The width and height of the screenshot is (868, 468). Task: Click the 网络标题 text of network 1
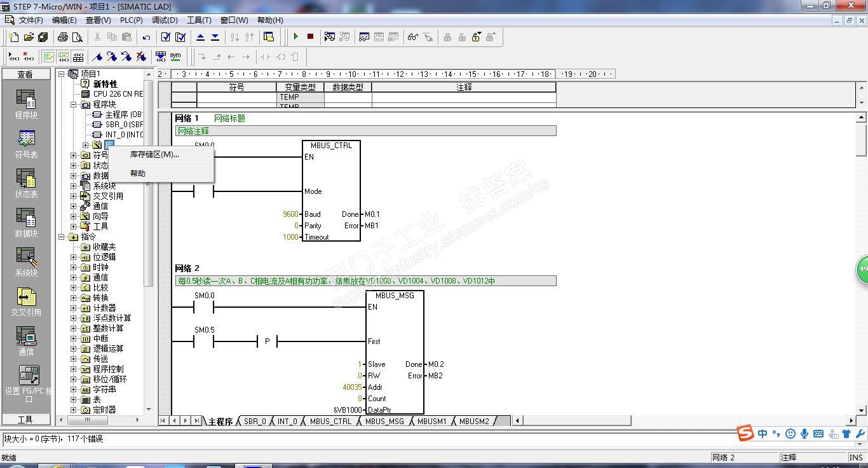(x=229, y=118)
